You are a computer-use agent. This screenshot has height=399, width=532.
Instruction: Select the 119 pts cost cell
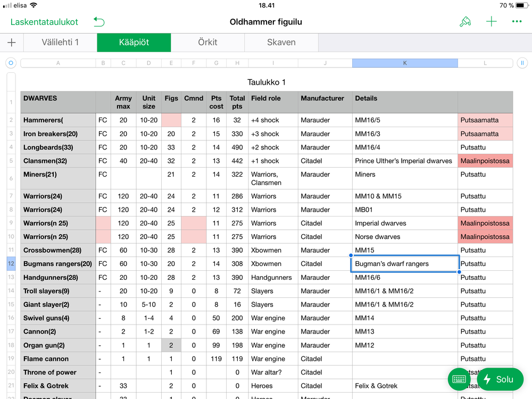coord(216,359)
